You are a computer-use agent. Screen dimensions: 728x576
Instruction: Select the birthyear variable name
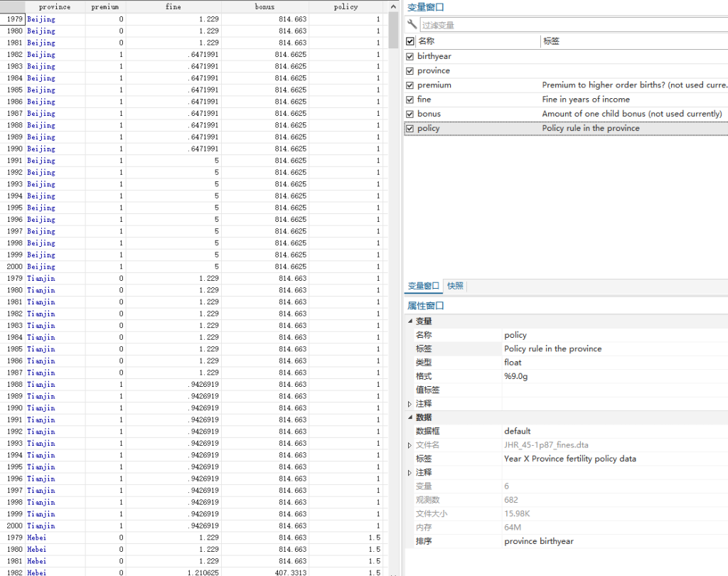point(434,56)
